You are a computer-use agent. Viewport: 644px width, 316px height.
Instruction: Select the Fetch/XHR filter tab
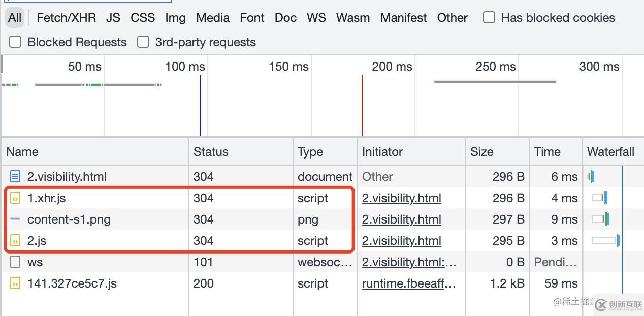point(66,18)
